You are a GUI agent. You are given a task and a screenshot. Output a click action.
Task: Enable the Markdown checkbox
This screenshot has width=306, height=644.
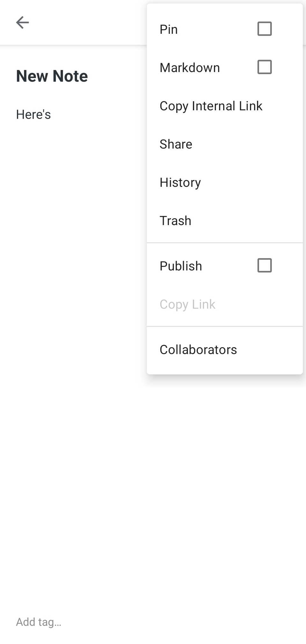coord(264,67)
